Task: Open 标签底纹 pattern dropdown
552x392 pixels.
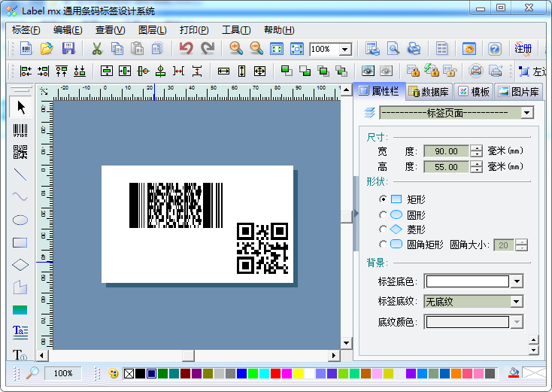Action: 517,302
